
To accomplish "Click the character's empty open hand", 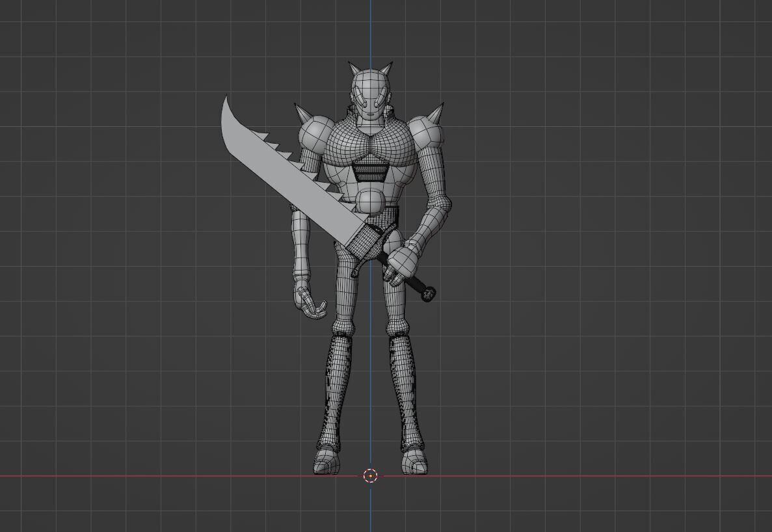I will (310, 299).
